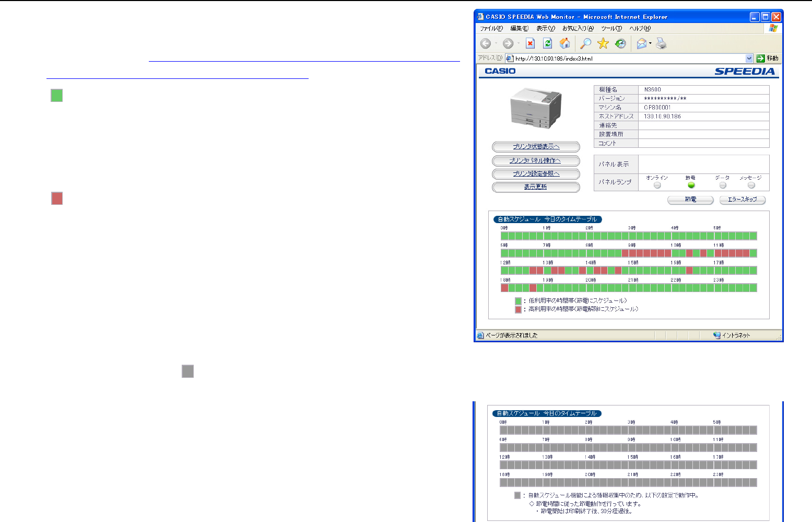The height and width of the screenshot is (522, 812).
Task: Click the パネルランプ label
Action: click(615, 182)
